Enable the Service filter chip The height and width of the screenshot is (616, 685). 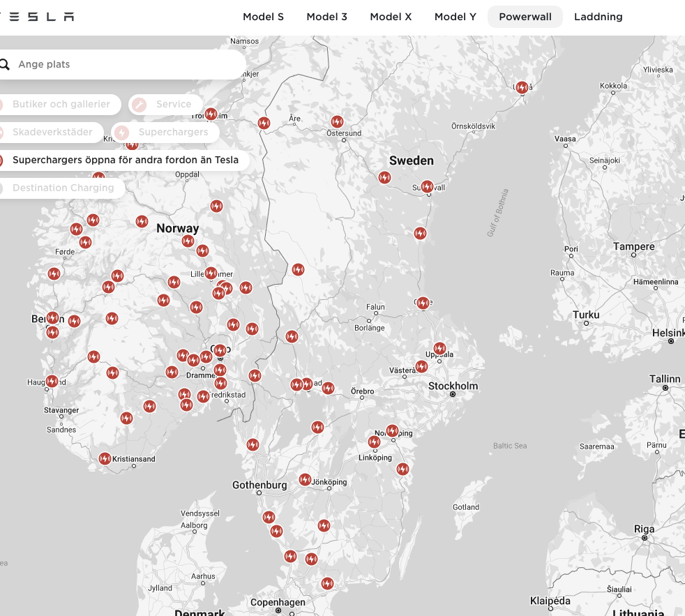[x=166, y=105]
